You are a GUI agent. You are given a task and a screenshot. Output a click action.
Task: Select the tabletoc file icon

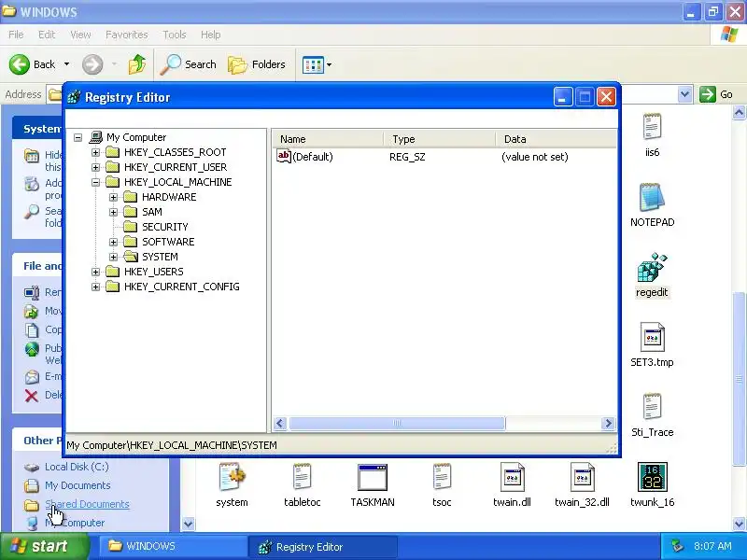302,477
